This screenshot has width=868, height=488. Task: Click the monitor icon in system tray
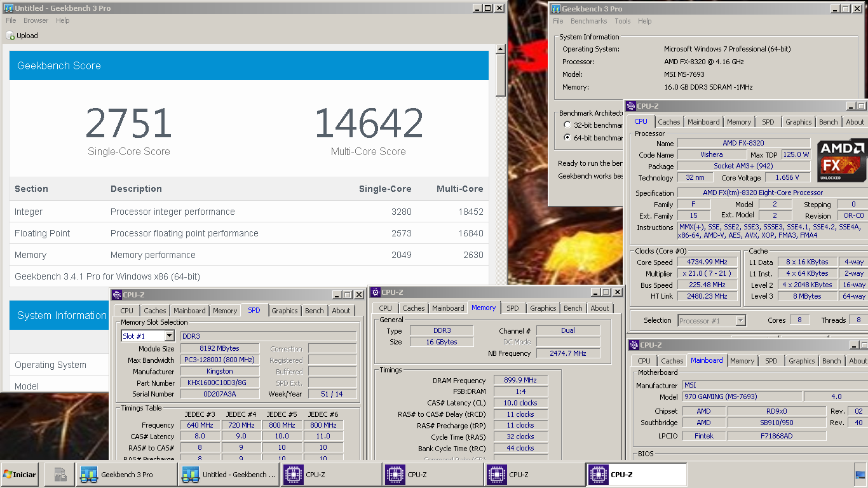(860, 475)
